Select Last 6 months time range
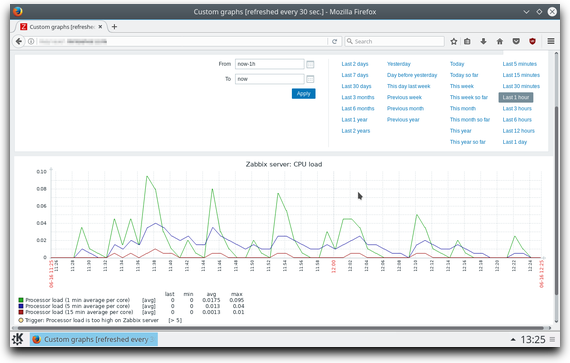This screenshot has width=570, height=363. click(x=358, y=109)
